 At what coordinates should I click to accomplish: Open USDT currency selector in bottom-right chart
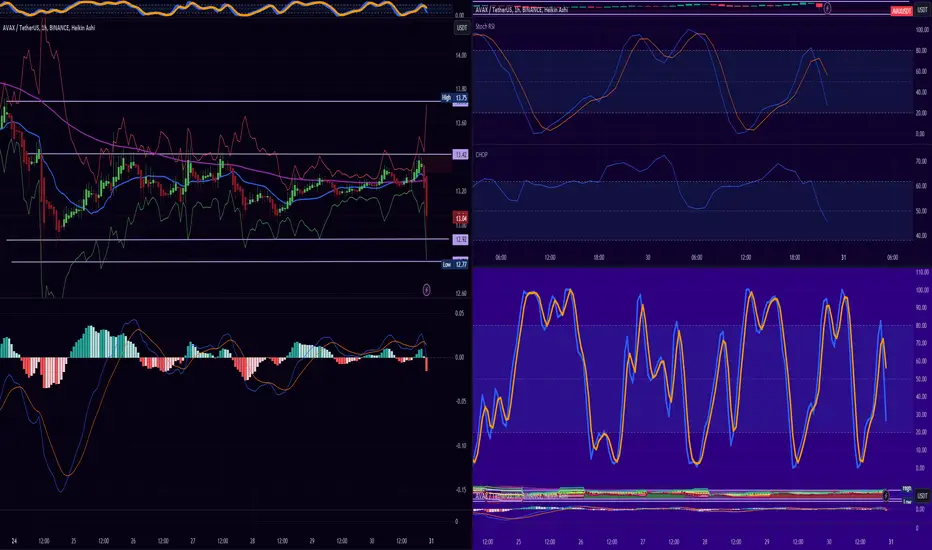click(922, 495)
